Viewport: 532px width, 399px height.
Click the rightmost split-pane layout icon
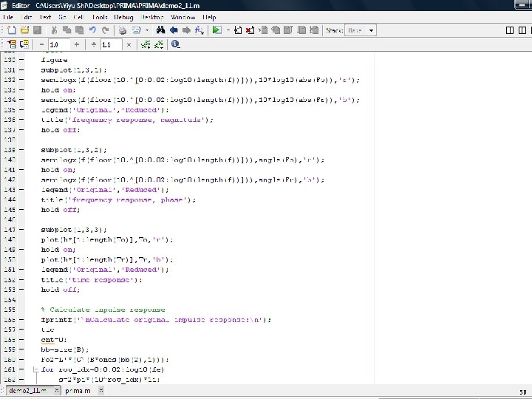pyautogui.click(x=522, y=30)
